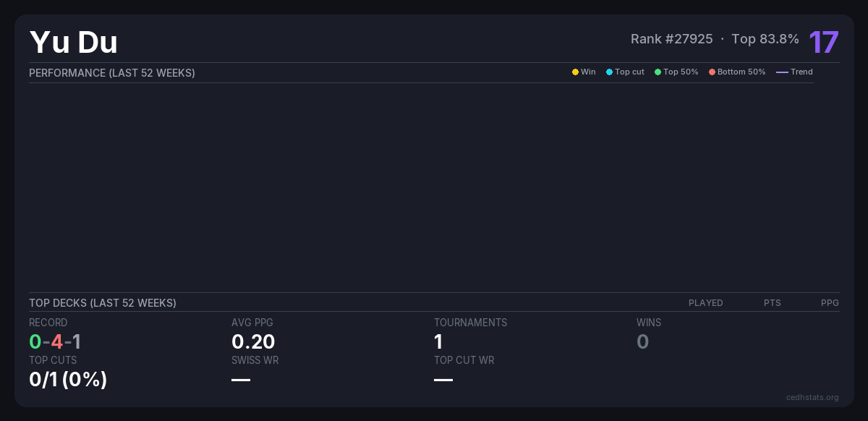Click the Performance (Last 52 Weeks) heading

112,73
